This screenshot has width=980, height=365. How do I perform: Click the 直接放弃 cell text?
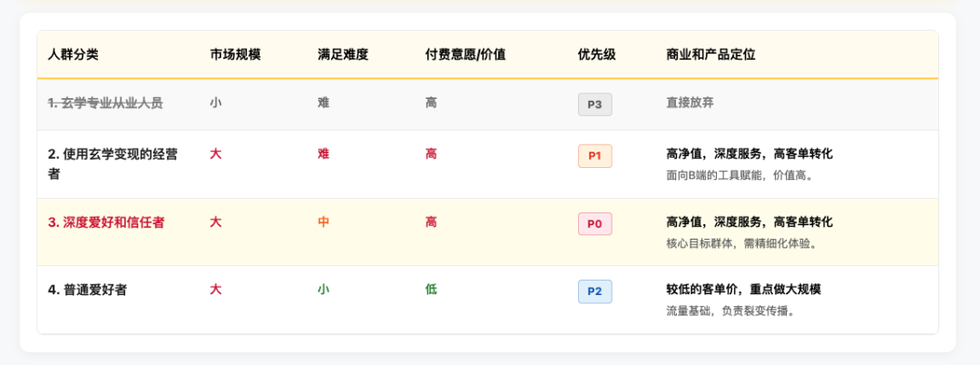690,104
